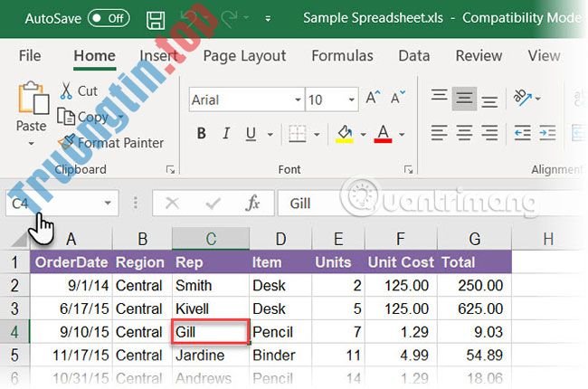Select row 4 header
The height and width of the screenshot is (389, 588).
tap(14, 332)
